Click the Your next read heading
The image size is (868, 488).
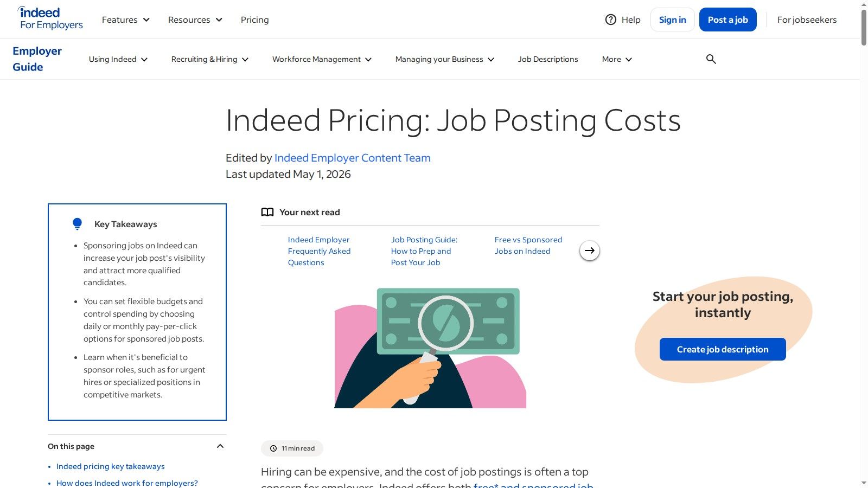click(310, 213)
